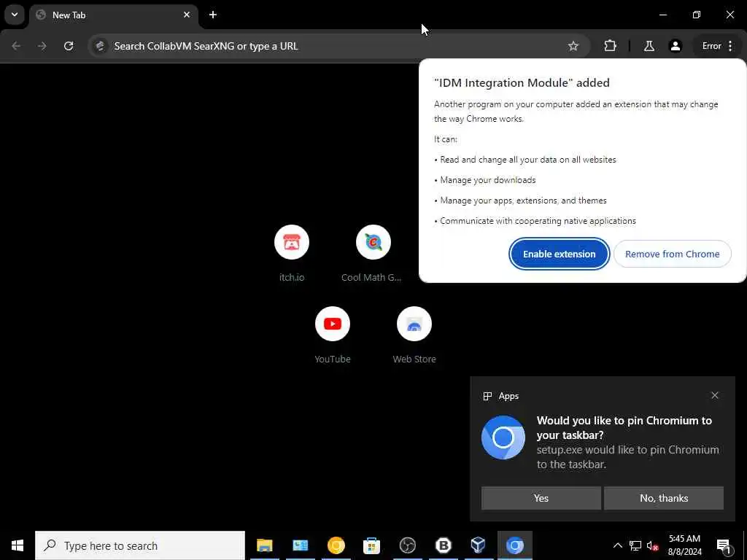The width and height of the screenshot is (747, 560).
Task: Open the B icon app in taskbar
Action: click(443, 545)
